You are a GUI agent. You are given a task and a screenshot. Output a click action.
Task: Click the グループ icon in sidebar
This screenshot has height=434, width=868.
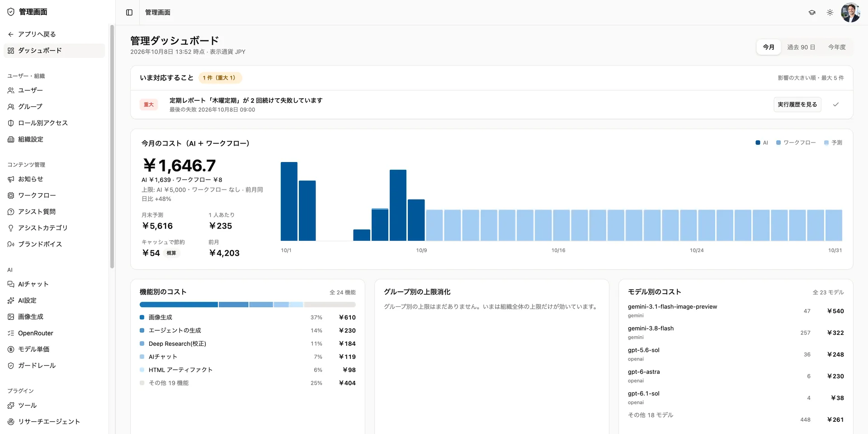click(x=11, y=107)
